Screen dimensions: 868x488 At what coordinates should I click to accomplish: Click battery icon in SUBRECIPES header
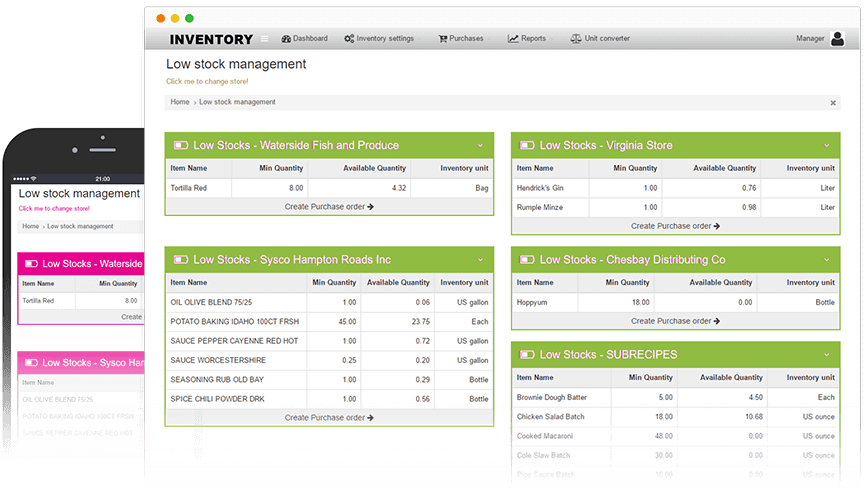[527, 355]
